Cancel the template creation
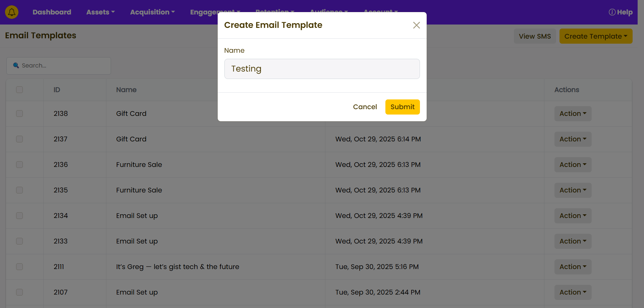Screen dimensions: 644x308 pyautogui.click(x=365, y=107)
